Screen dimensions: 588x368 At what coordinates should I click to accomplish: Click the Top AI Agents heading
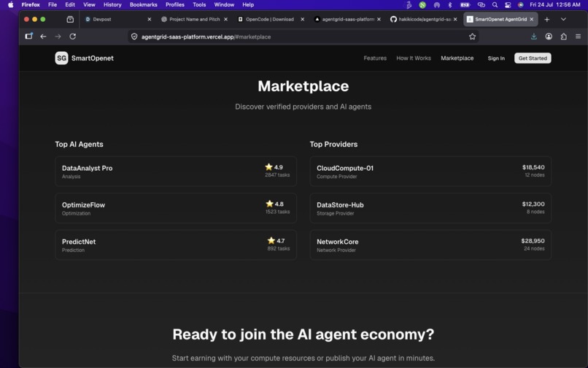79,144
